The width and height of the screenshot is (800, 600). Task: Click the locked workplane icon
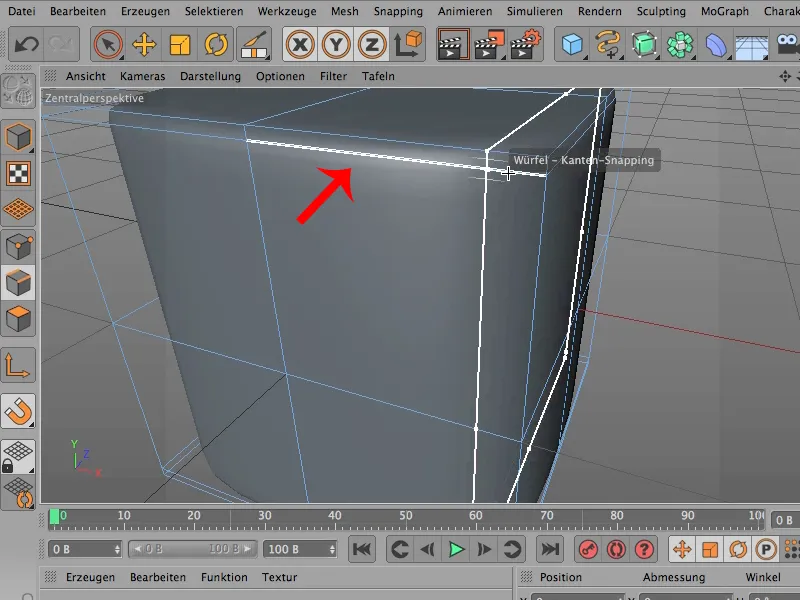[x=18, y=457]
